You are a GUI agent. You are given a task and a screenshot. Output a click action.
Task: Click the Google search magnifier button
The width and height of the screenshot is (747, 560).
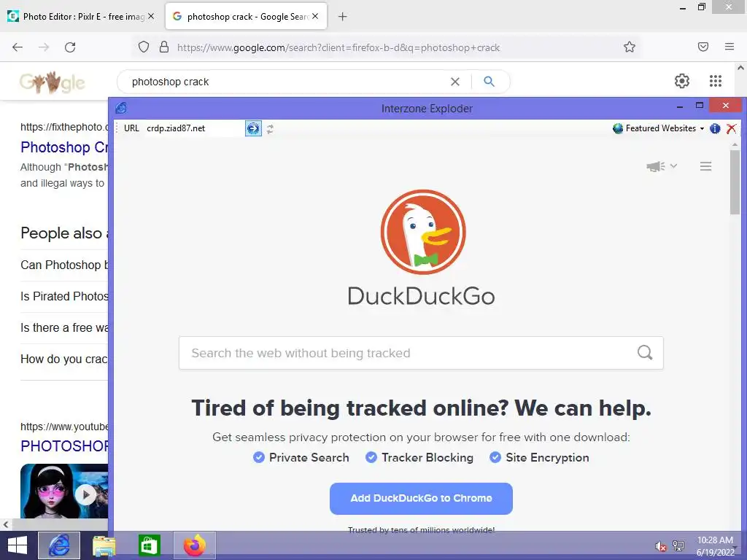click(x=489, y=82)
